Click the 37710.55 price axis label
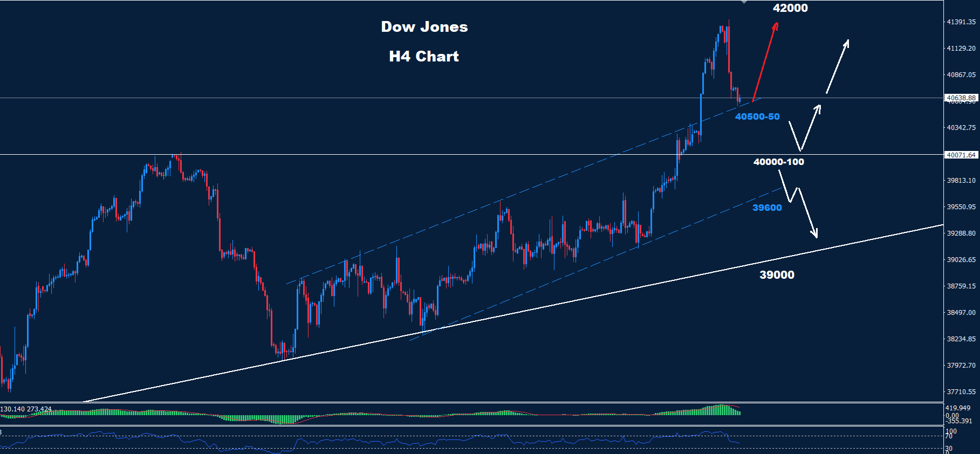This screenshot has height=454, width=980. coord(961,392)
